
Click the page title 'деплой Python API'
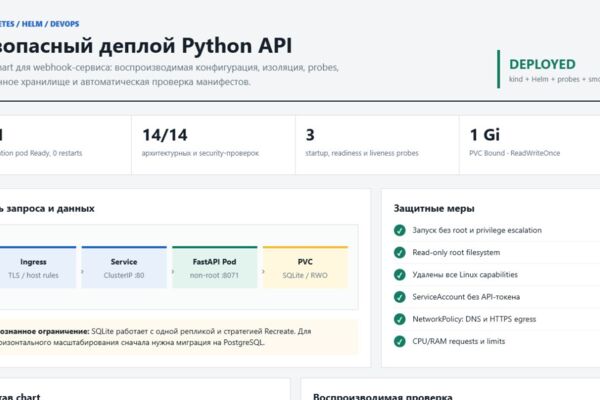pos(195,46)
